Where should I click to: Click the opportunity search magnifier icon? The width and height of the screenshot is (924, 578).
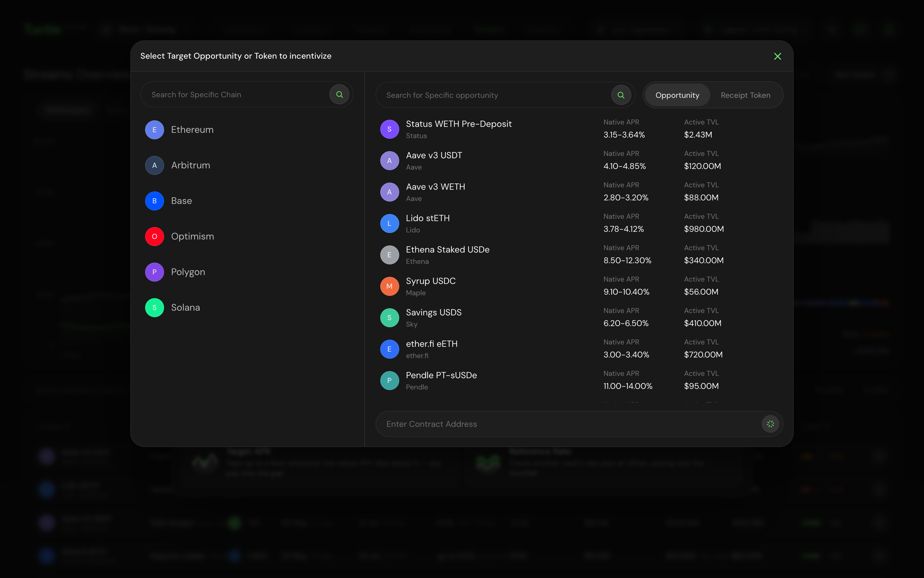tap(621, 95)
